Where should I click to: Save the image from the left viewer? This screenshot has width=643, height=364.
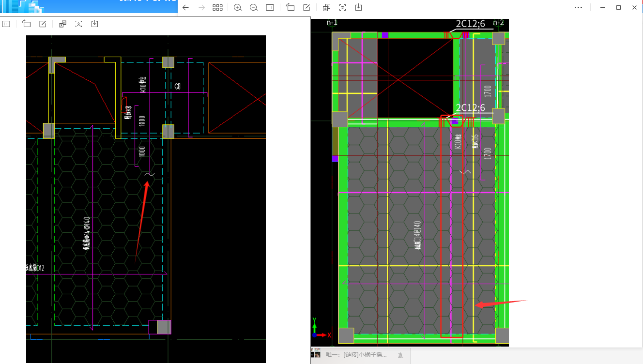point(94,24)
